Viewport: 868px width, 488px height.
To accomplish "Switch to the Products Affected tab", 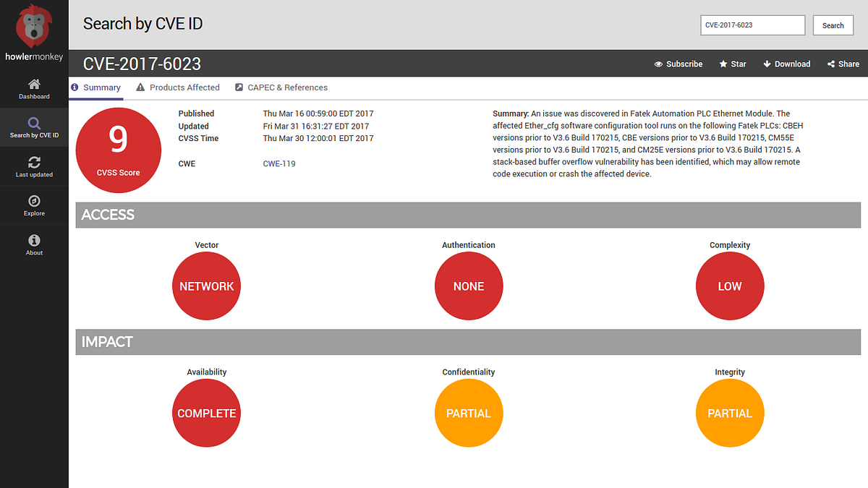I will click(x=178, y=87).
